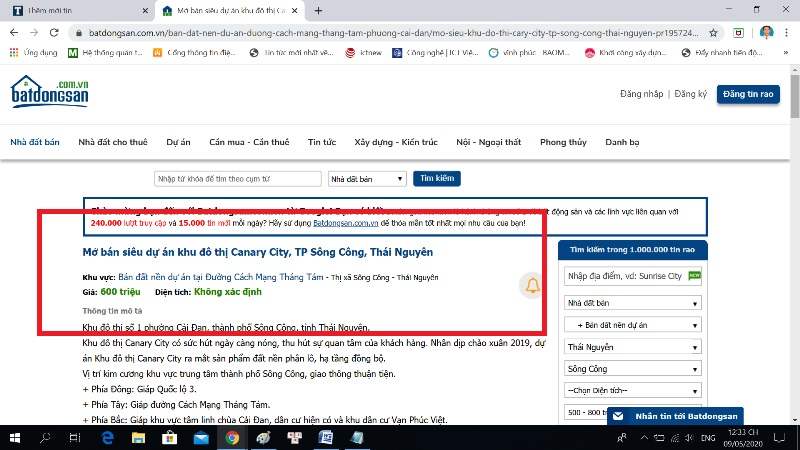Image resolution: width=800 pixels, height=450 pixels.
Task: Launch Microsoft Word from the taskbar
Action: tap(325, 437)
